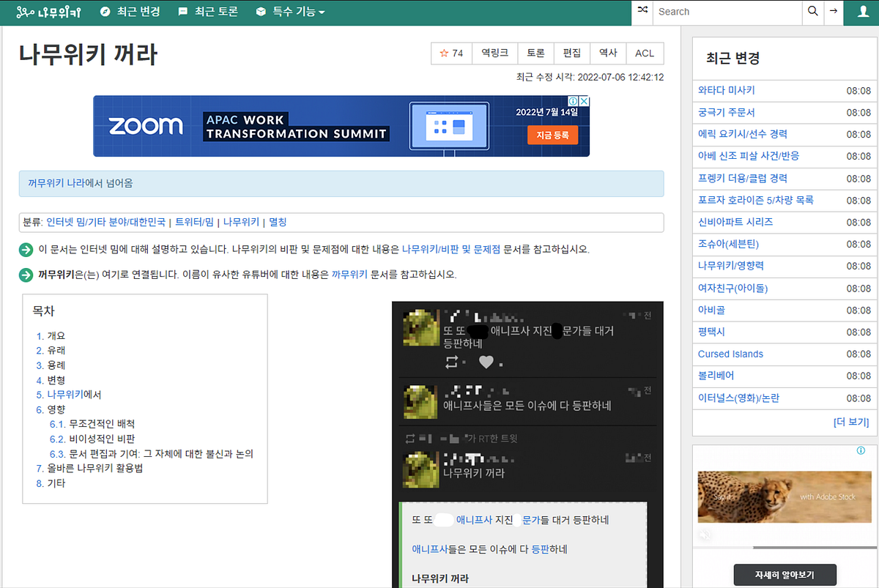This screenshot has height=588, width=879.
Task: Click 지금 등록 button on Zoom ad
Action: [x=552, y=135]
